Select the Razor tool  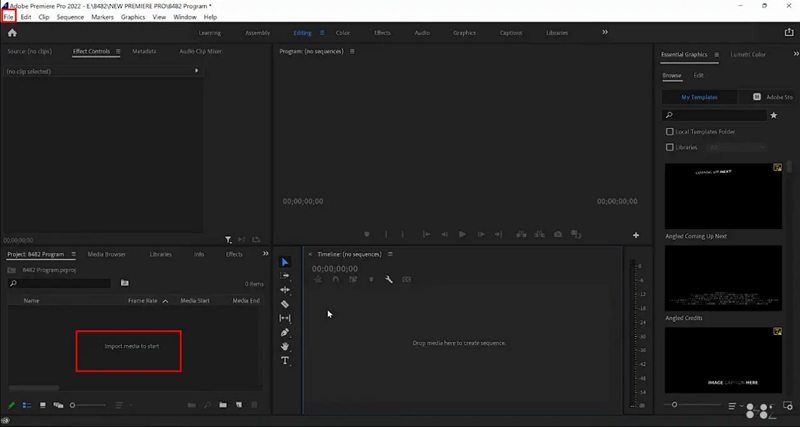(x=285, y=304)
